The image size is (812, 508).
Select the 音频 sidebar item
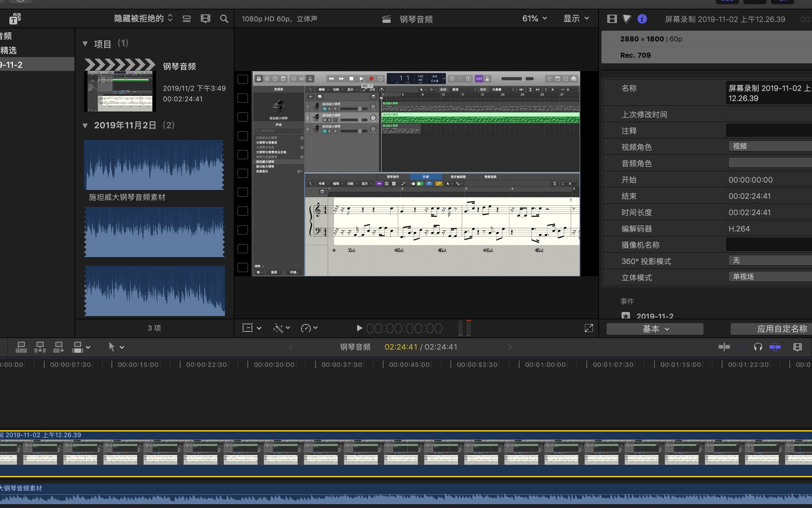37,36
